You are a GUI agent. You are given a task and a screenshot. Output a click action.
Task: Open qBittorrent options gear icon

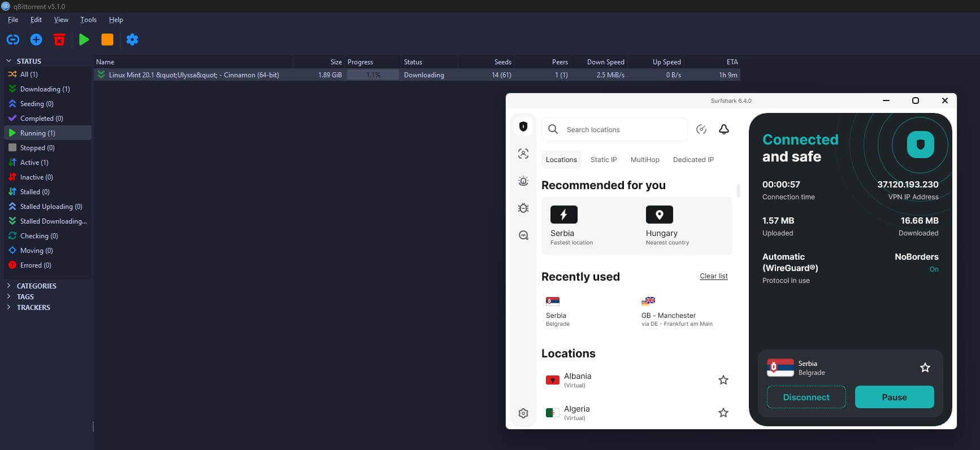coord(132,40)
